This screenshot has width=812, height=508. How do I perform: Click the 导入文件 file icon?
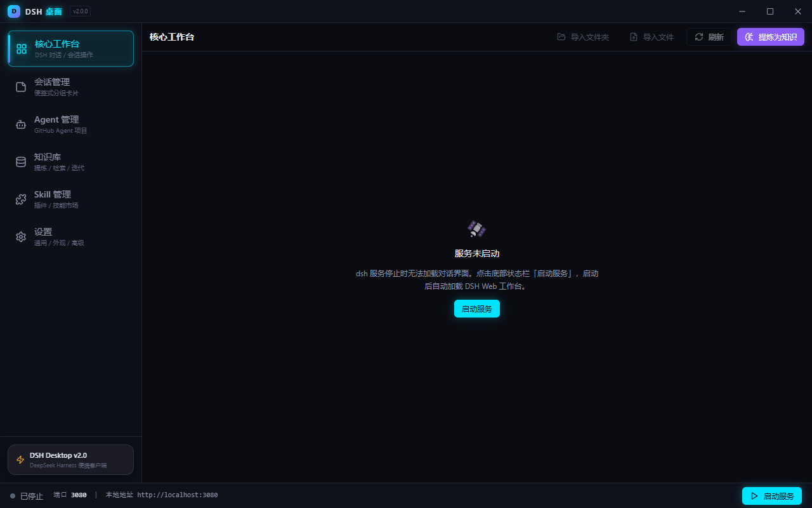(x=634, y=37)
